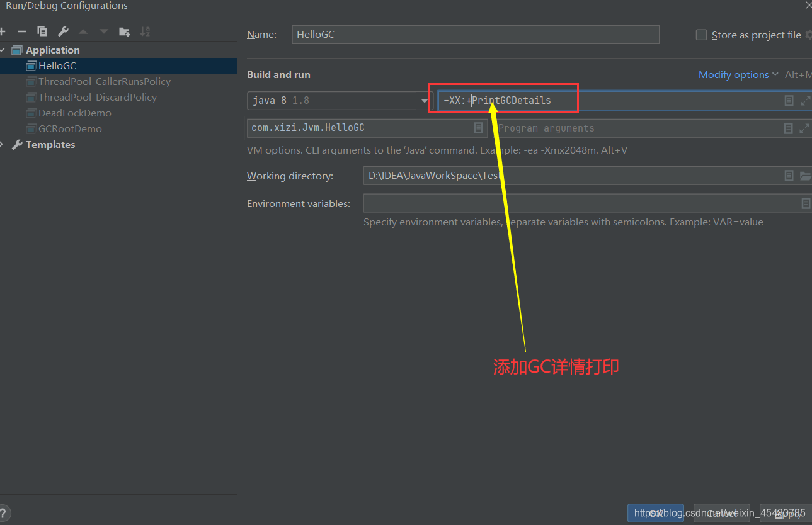Close the Run/Debug Configurations dialog
The height and width of the screenshot is (525, 812).
pyautogui.click(x=808, y=5)
